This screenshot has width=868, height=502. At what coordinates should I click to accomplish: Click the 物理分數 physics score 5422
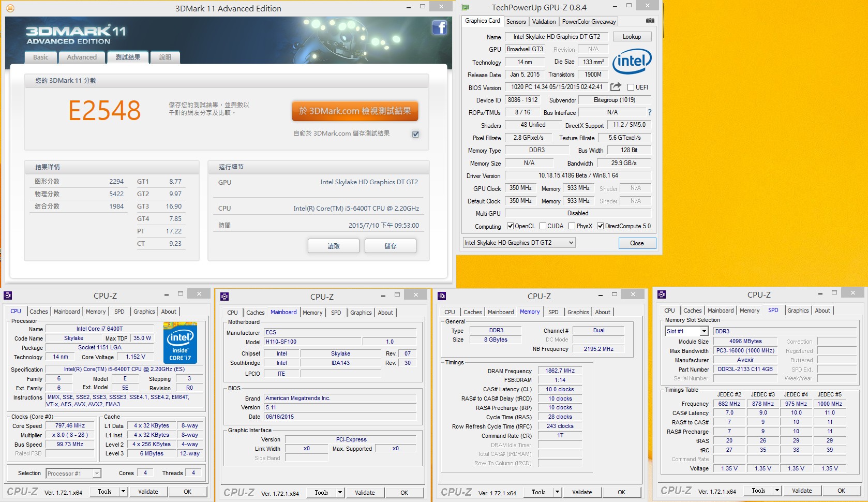pos(116,194)
